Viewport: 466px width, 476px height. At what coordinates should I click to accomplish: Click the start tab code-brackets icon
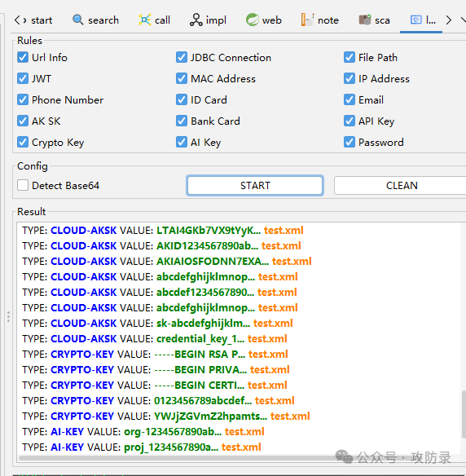[20, 20]
